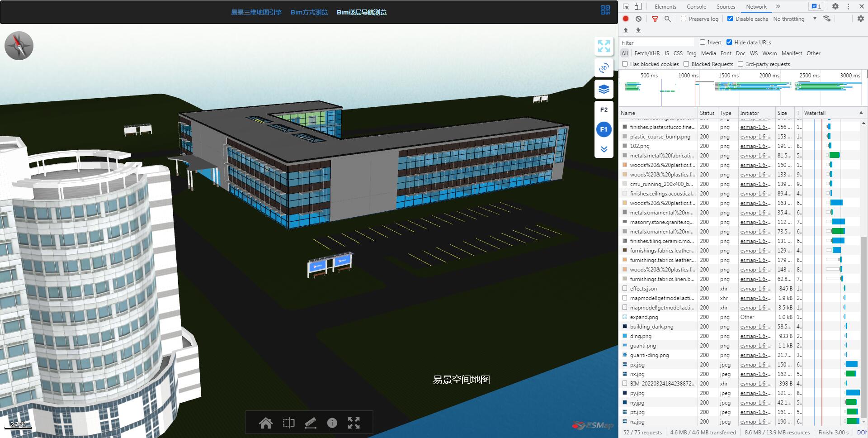Click the home icon in bottom map toolbar
Image resolution: width=868 pixels, height=438 pixels.
[266, 423]
